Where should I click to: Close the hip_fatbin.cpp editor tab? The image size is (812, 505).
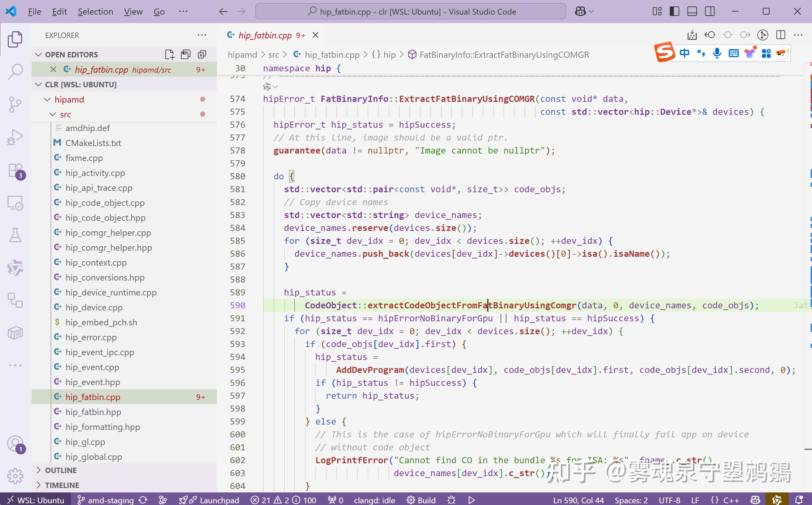pyautogui.click(x=315, y=35)
